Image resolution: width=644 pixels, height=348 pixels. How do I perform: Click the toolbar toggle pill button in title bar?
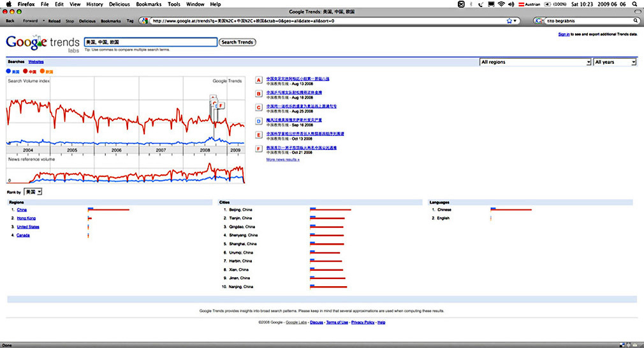coord(637,12)
